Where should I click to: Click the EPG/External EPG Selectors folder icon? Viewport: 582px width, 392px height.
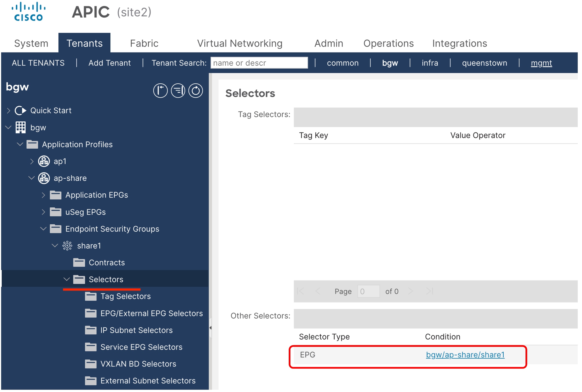coord(91,313)
